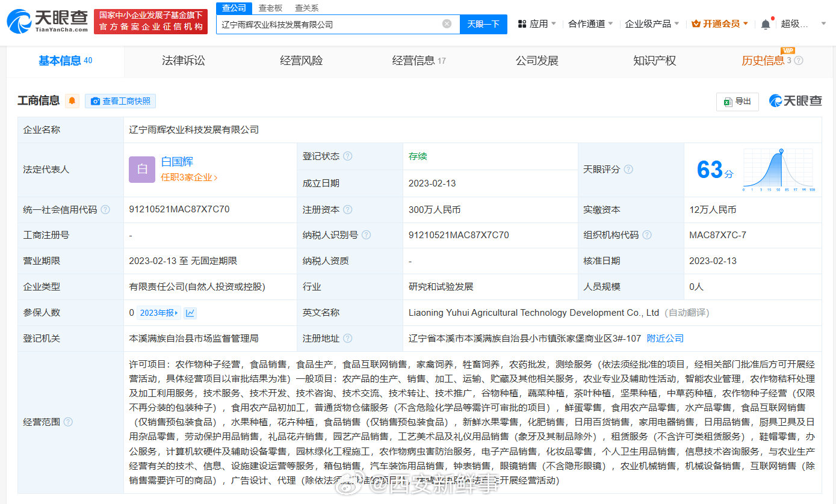Screen dimensions: 836x504
Task: Click the notification bell icon in header
Action: click(766, 24)
